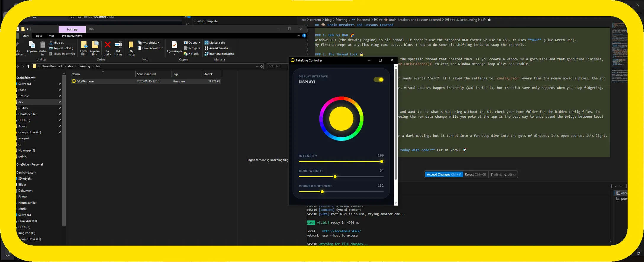Switch to the Visa ribbon tab

coord(51,36)
